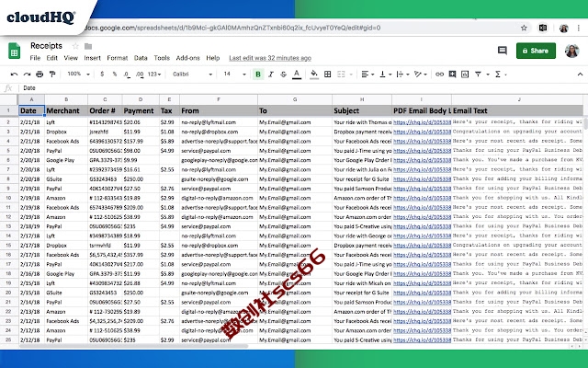Viewport: 588px width, 368px height.
Task: Click the Insert link icon
Action: [x=439, y=75]
